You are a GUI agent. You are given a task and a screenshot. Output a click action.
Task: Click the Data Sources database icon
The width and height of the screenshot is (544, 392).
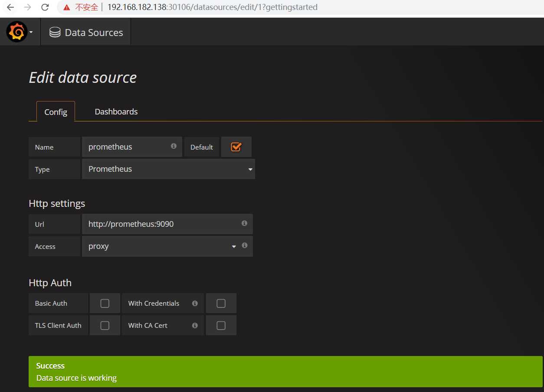[x=55, y=33]
